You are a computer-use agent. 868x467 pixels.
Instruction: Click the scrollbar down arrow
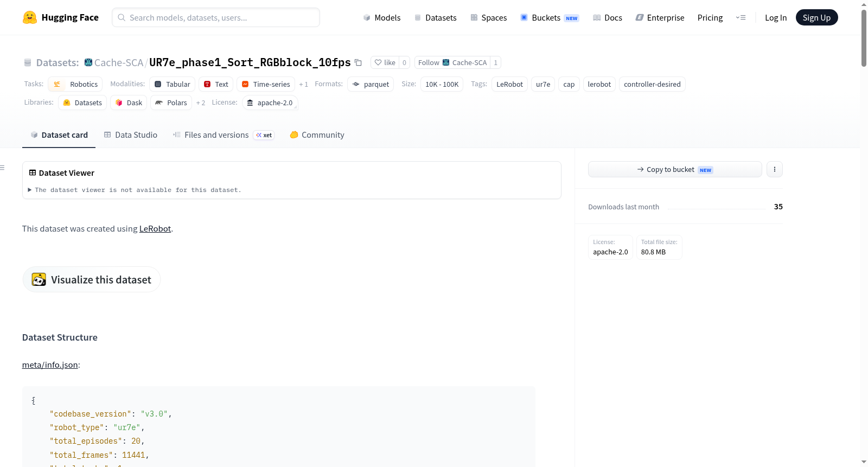pos(864,462)
